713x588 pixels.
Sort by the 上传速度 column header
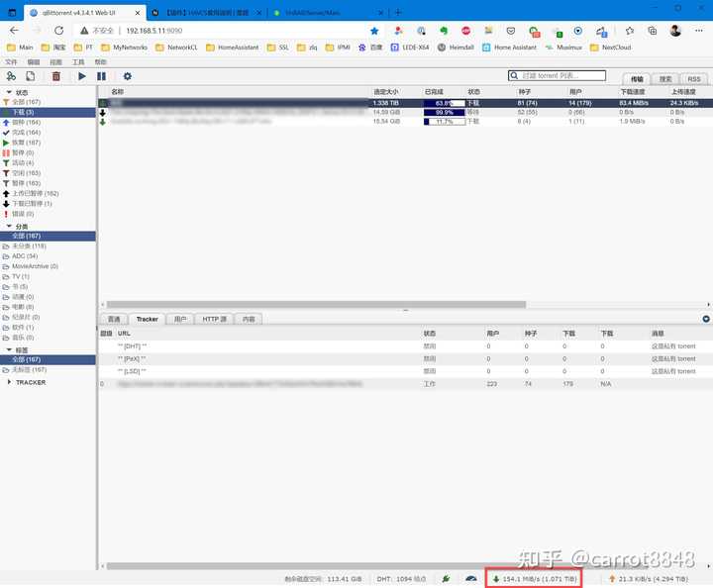click(683, 92)
